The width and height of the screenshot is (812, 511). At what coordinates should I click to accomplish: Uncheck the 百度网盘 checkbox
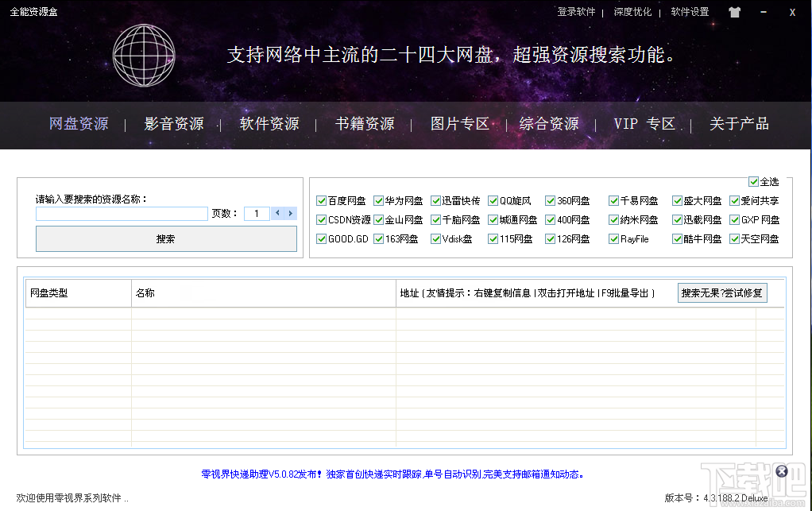[321, 201]
